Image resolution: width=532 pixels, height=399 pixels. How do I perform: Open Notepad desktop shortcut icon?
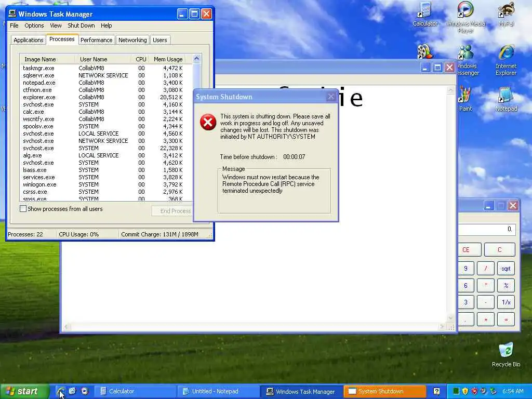pos(506,99)
